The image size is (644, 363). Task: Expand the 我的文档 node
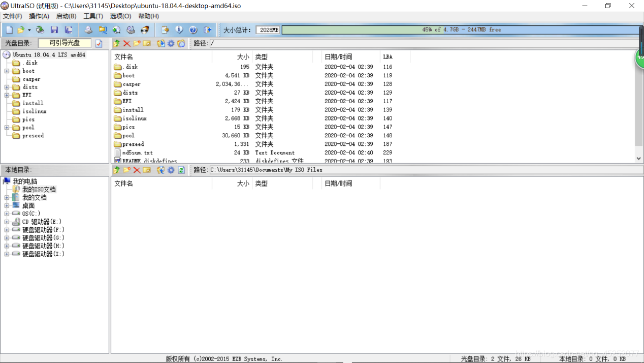tap(7, 198)
